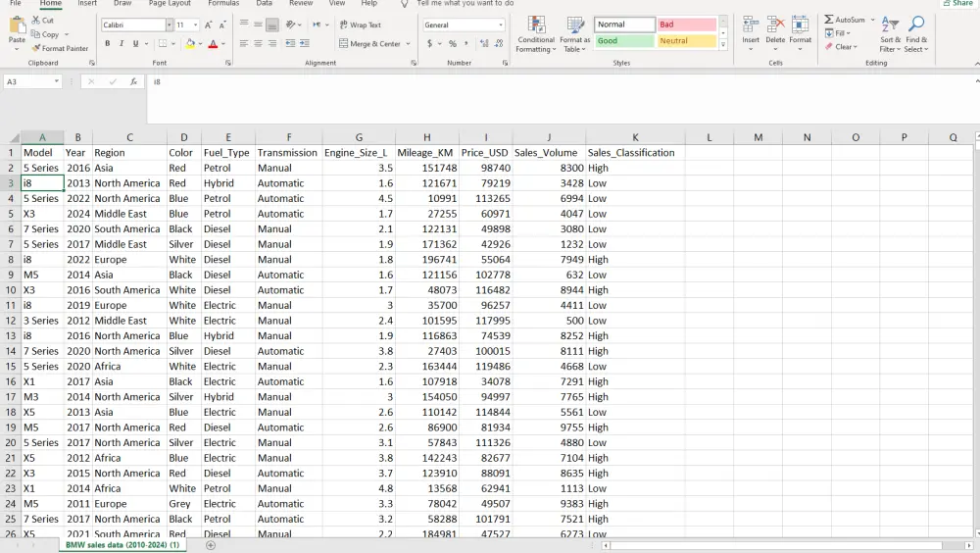This screenshot has width=980, height=553.
Task: Switch to the Data tab
Action: pos(265,3)
